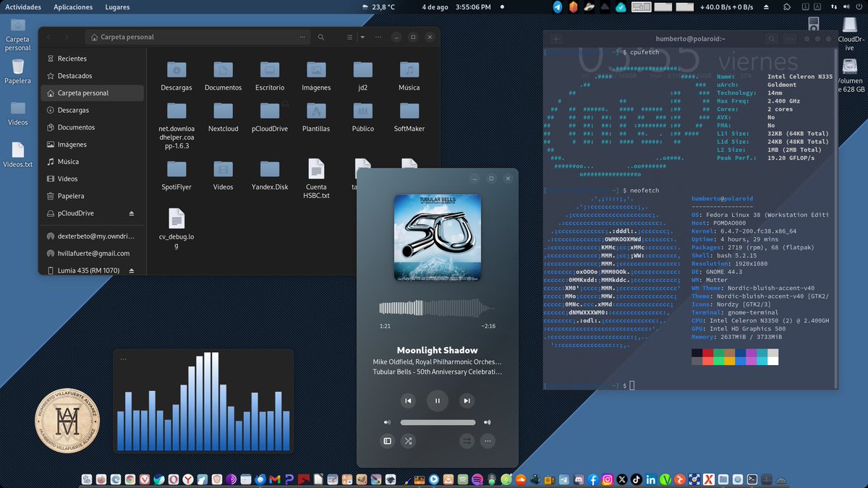Go forward in Files navigation
The image size is (868, 488).
67,37
